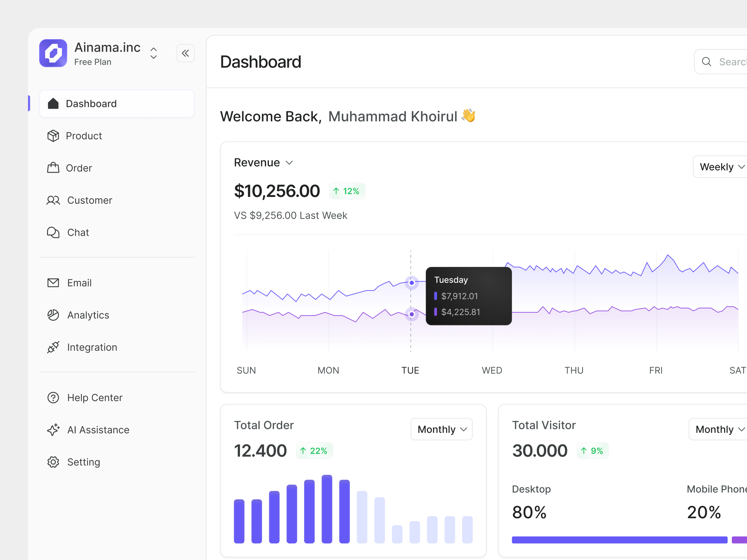Collapse the sidebar with double-chevron button
This screenshot has height=560, width=747.
point(186,53)
